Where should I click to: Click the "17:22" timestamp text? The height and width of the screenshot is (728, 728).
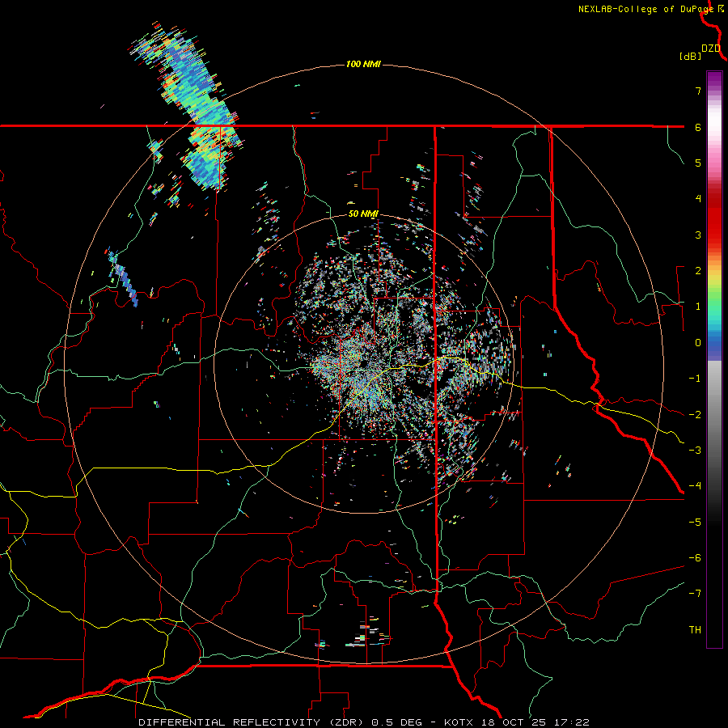[x=570, y=722]
